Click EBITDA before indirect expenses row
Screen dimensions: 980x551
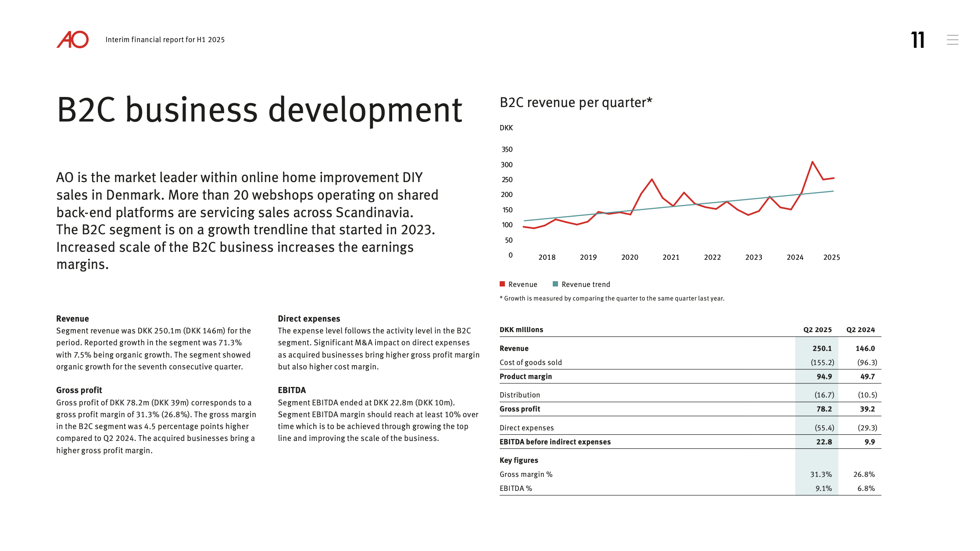pos(690,442)
